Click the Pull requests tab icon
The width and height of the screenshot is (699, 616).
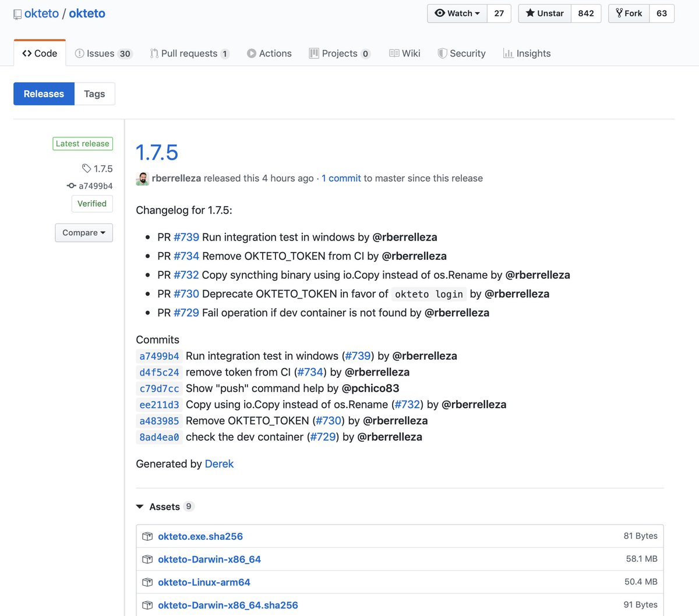(154, 54)
